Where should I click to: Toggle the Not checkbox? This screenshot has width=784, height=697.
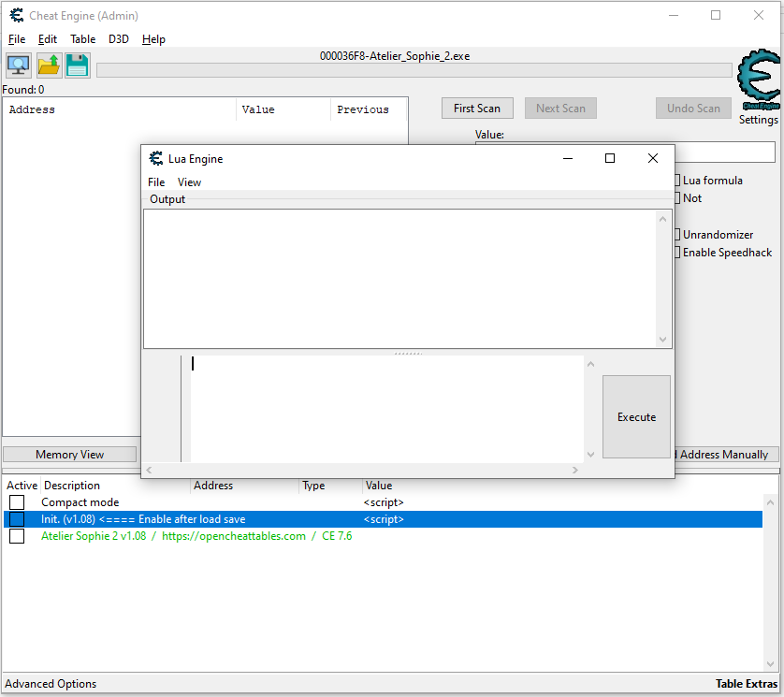(x=677, y=198)
